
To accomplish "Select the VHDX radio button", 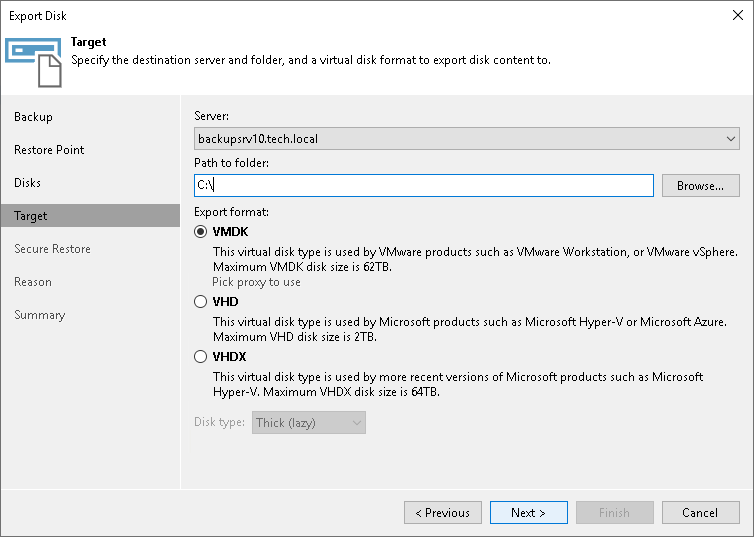I will pyautogui.click(x=201, y=356).
